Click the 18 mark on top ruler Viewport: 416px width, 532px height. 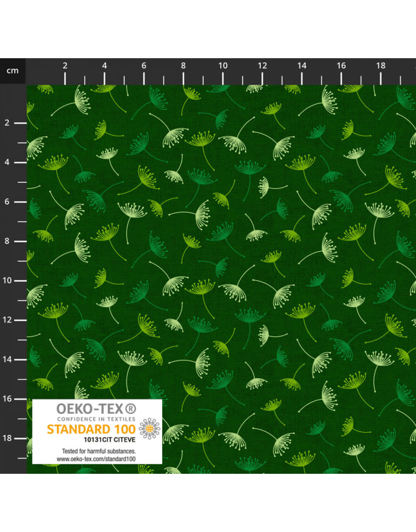click(x=381, y=66)
